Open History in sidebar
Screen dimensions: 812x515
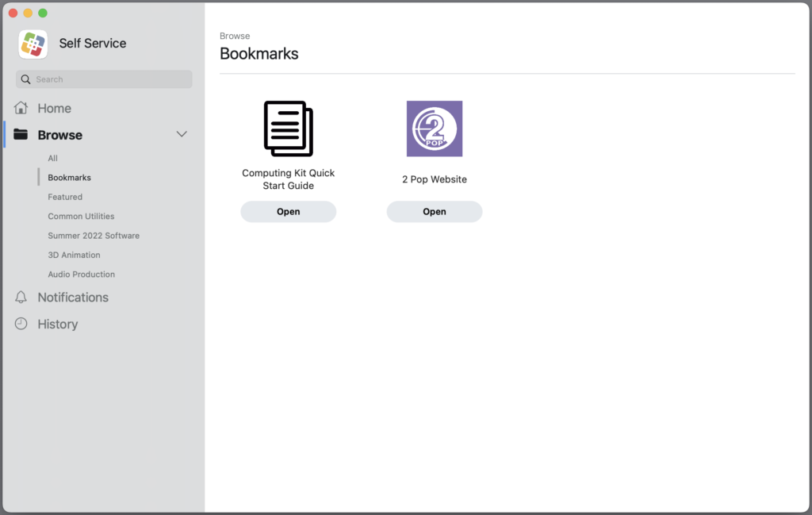coord(57,324)
